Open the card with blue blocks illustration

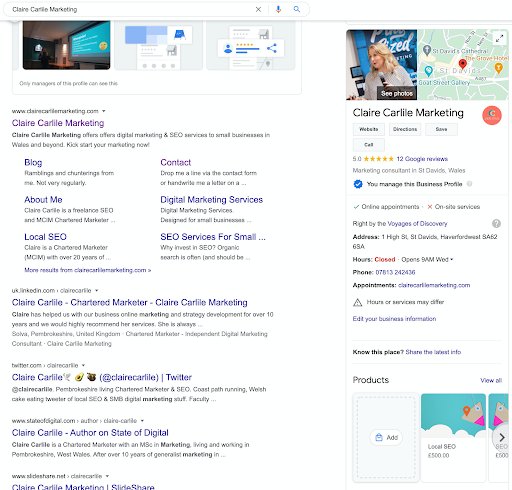(158, 45)
